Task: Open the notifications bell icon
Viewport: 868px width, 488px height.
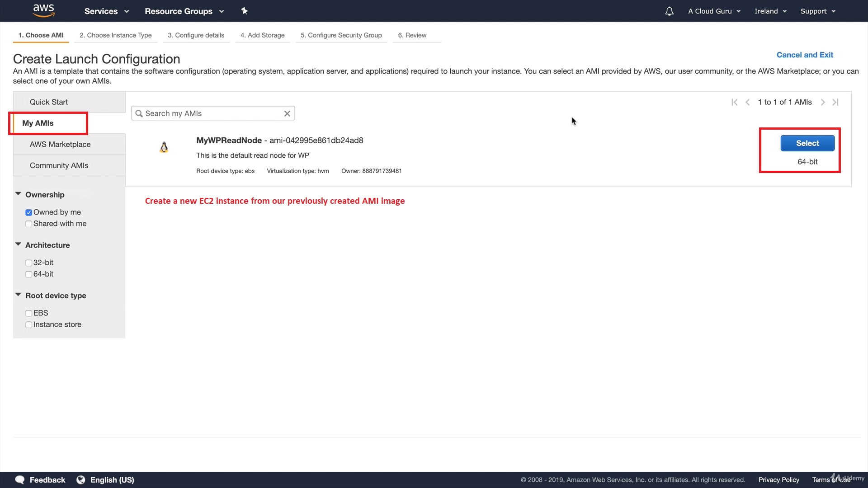Action: pyautogui.click(x=669, y=11)
